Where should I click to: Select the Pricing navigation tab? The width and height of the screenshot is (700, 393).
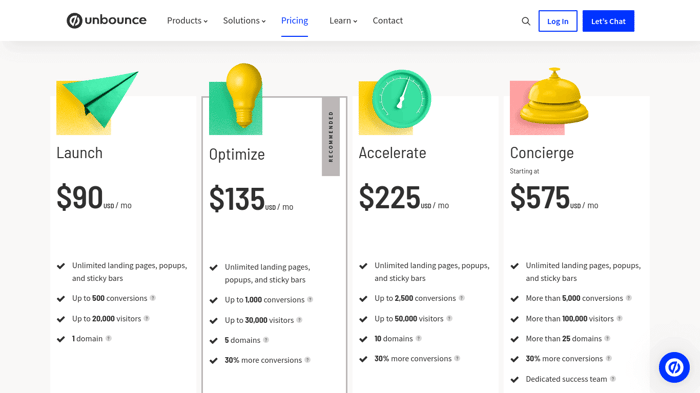pyautogui.click(x=295, y=21)
